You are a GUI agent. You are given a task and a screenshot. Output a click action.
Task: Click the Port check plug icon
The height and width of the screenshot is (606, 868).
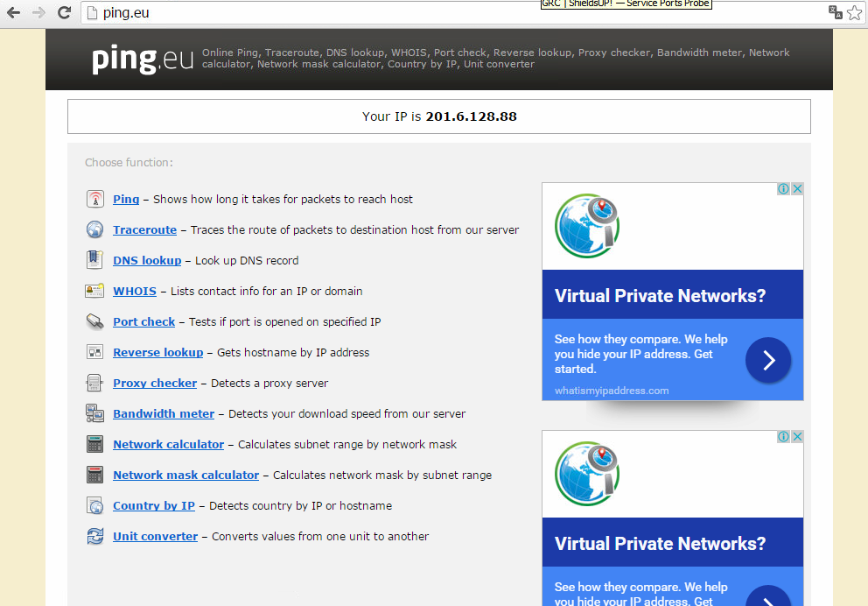(x=95, y=321)
